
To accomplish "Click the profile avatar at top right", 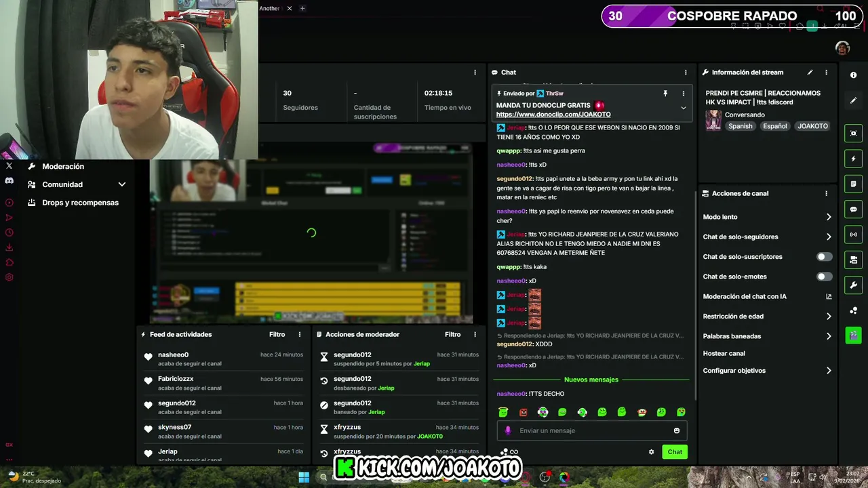I will (x=842, y=47).
